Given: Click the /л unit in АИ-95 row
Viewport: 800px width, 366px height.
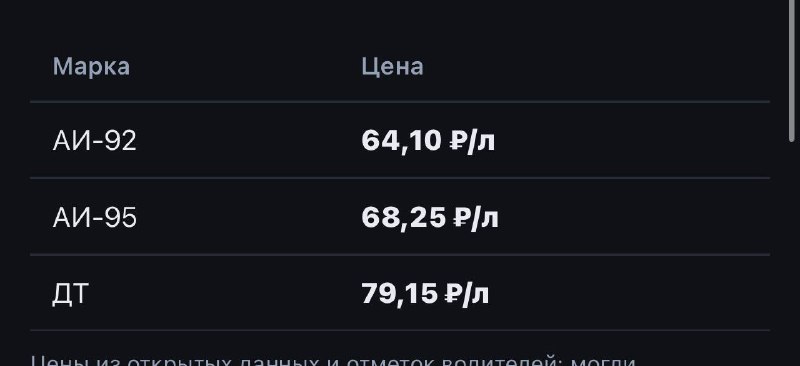Looking at the screenshot, I should (484, 218).
